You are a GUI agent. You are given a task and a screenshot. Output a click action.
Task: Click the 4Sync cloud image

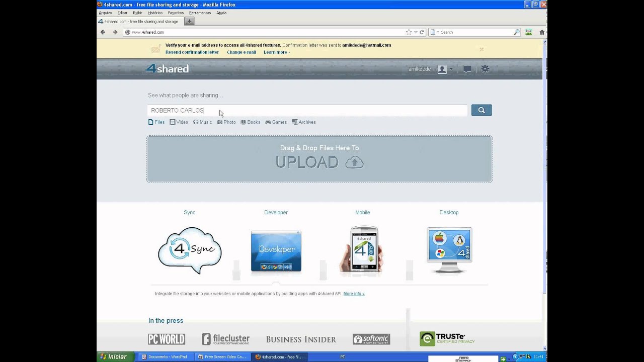(190, 250)
